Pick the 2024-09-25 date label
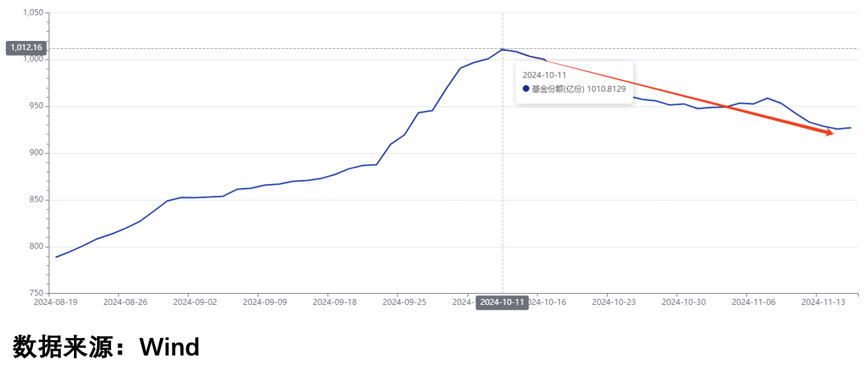Screen dimensions: 868x377 point(405,302)
